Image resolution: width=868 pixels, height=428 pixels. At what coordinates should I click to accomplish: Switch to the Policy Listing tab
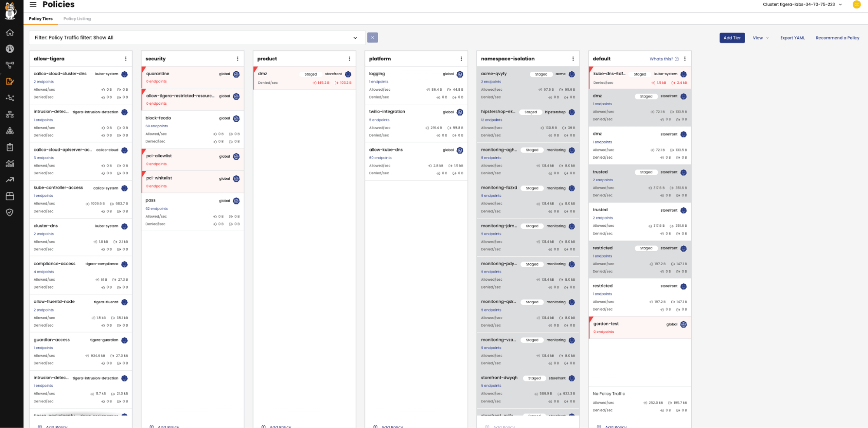pos(76,19)
